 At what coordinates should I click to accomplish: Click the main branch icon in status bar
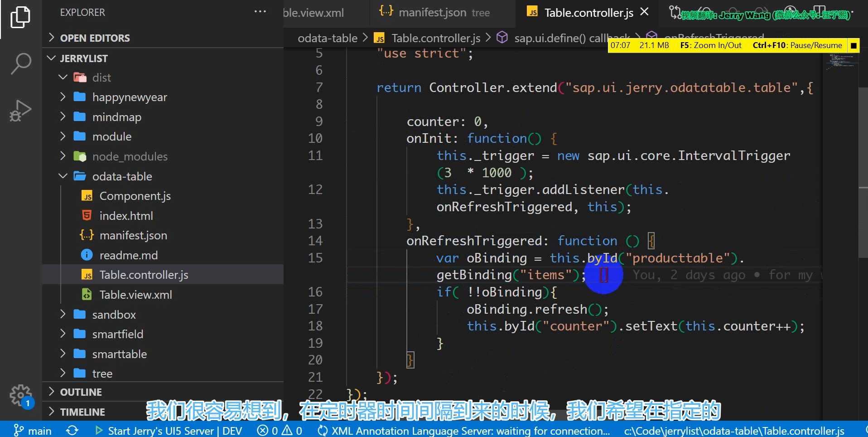[19, 430]
